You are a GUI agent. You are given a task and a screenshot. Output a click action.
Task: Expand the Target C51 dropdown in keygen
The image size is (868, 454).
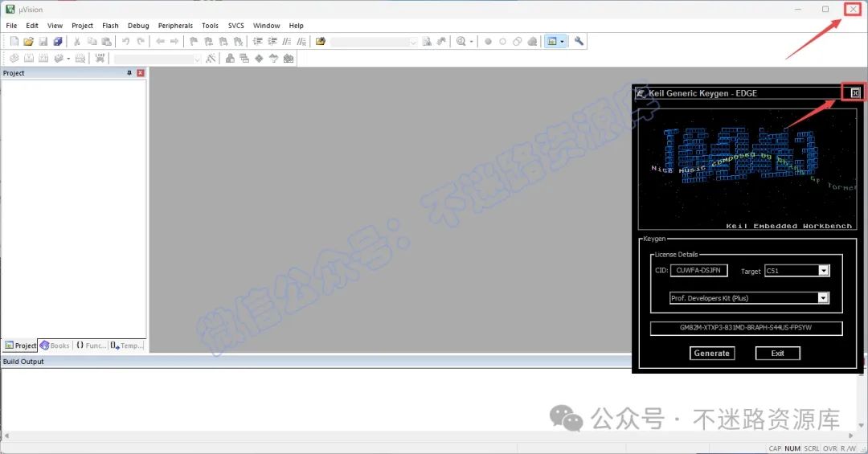coord(824,270)
